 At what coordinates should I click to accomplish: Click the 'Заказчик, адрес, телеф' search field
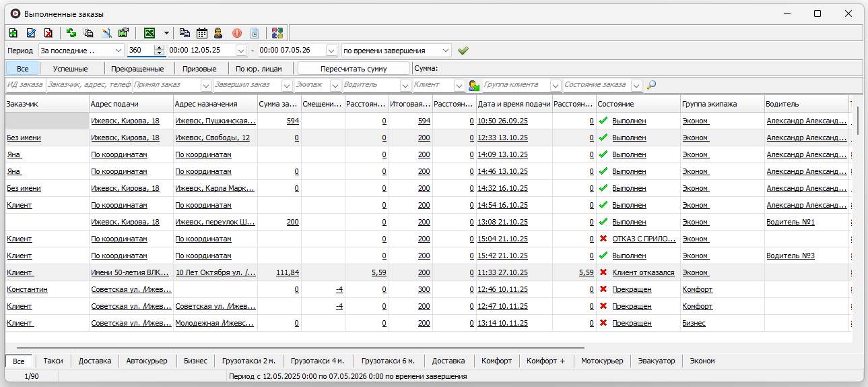click(89, 85)
